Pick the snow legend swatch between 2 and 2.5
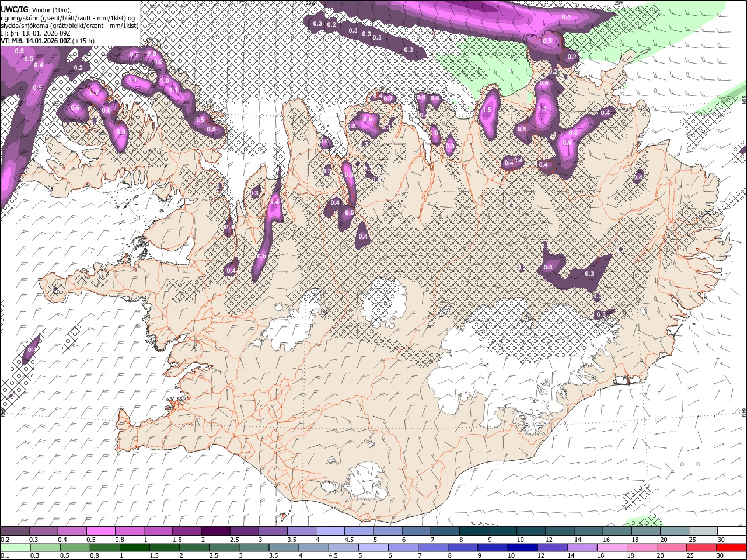This screenshot has height=560, width=747. (x=215, y=531)
